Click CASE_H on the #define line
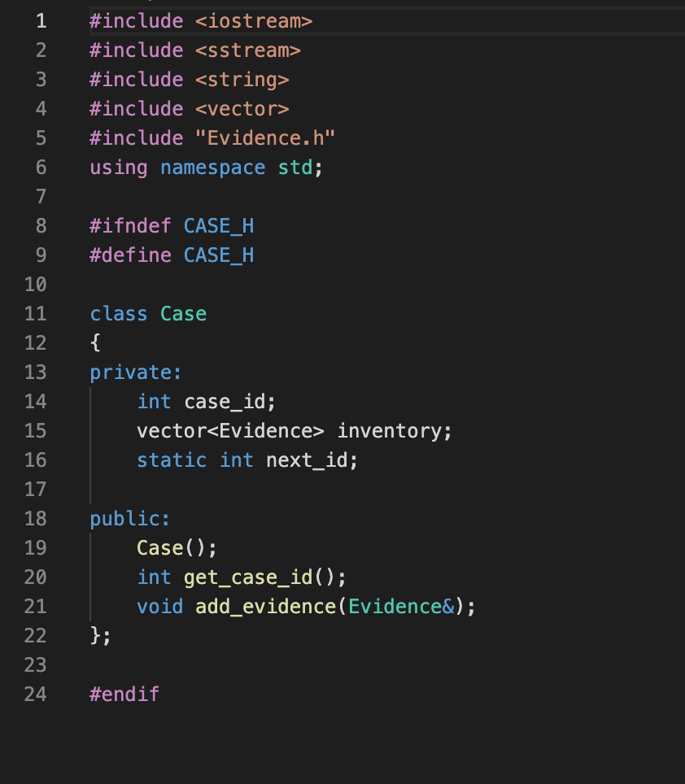Screen dimensions: 685x784 [x=219, y=255]
